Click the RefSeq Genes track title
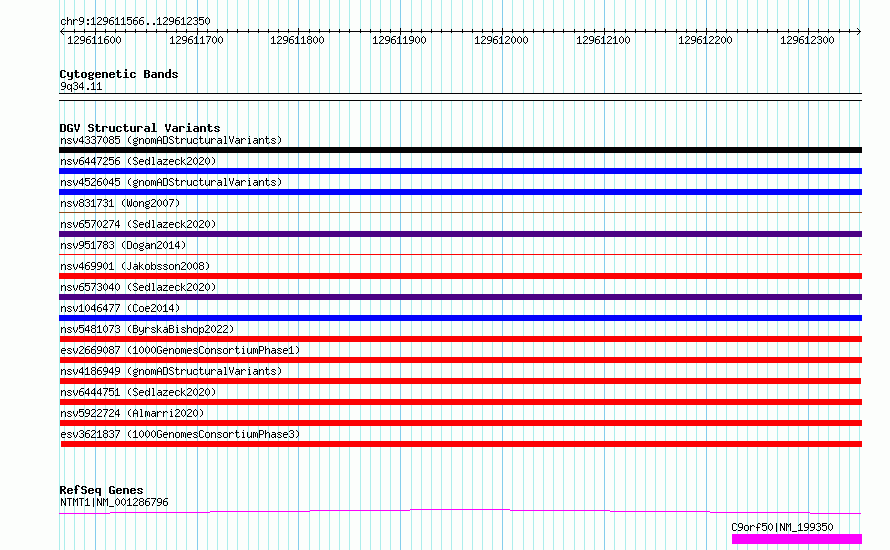 tap(101, 490)
